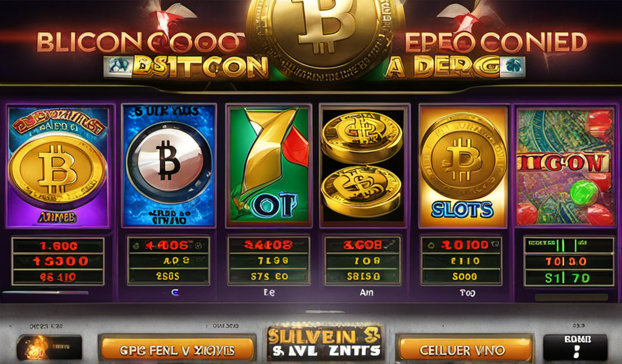The image size is (622, 364).
Task: Click the 'Am' label under fourth tile
Action: click(x=366, y=292)
